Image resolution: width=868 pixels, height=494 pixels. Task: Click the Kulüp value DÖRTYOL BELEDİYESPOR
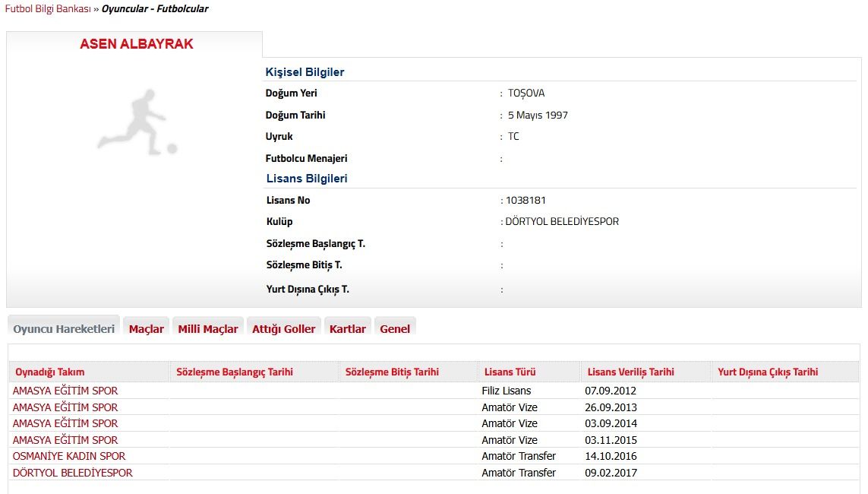pyautogui.click(x=562, y=221)
